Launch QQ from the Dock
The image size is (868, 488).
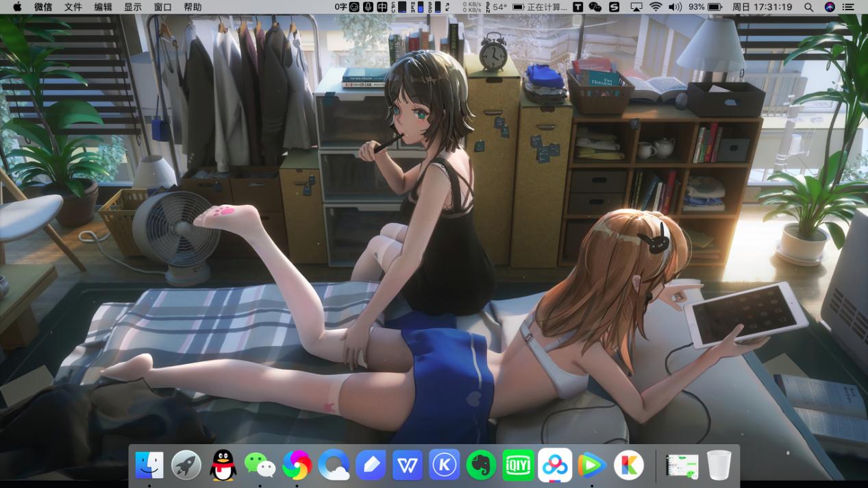point(223,464)
